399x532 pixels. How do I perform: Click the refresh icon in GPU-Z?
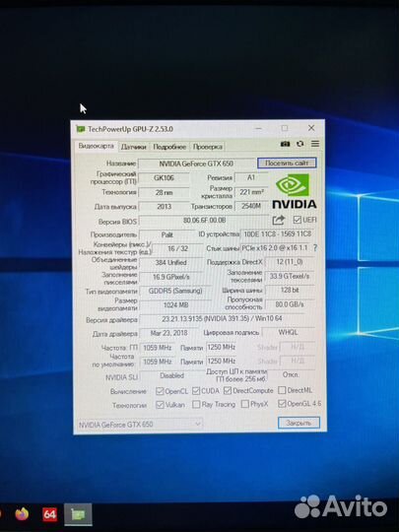[x=299, y=144]
